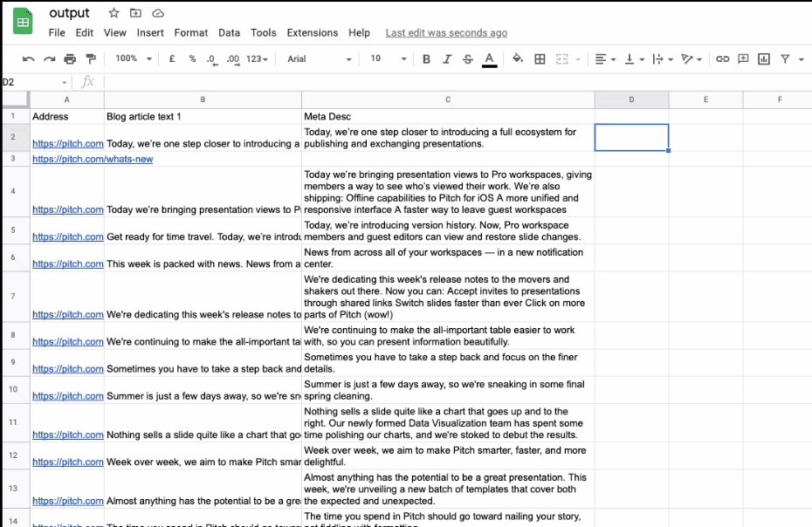Expand more toolbar options arrow
Viewport: 812px width, 527px height.
coord(802,59)
